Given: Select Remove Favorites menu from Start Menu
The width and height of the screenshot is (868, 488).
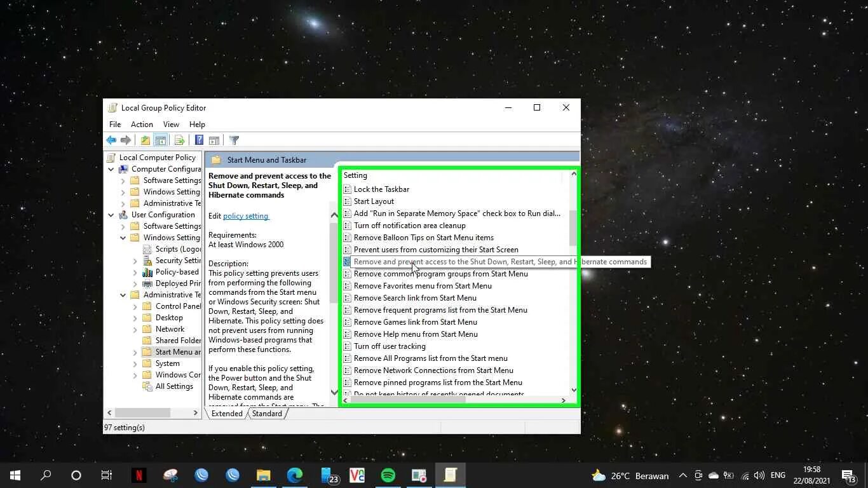Looking at the screenshot, I should pyautogui.click(x=423, y=286).
